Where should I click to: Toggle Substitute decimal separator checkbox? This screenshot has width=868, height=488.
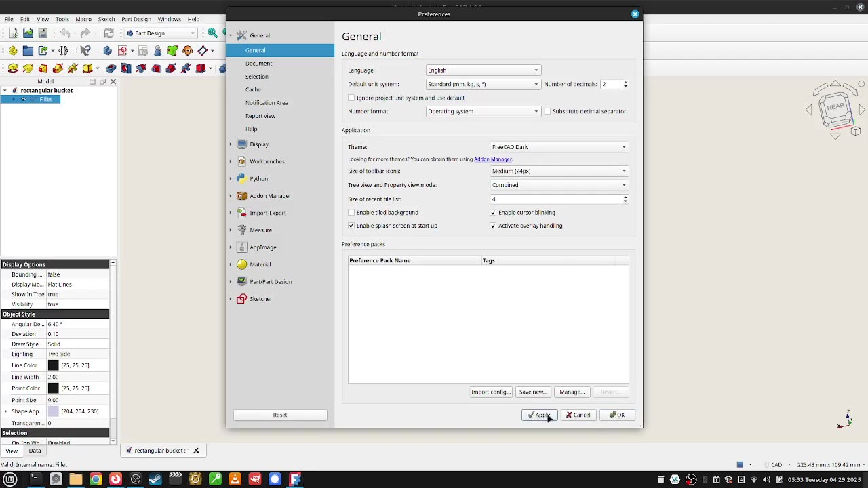pyautogui.click(x=547, y=111)
